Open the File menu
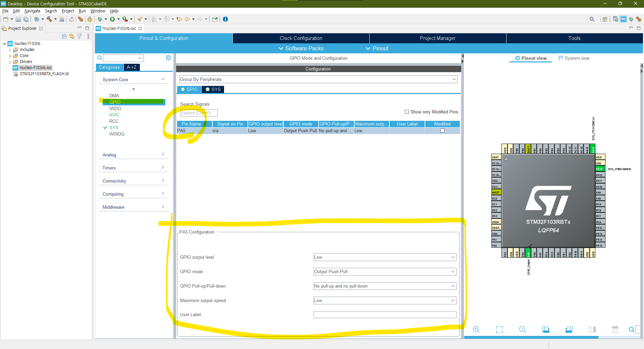The image size is (644, 349). coord(5,11)
